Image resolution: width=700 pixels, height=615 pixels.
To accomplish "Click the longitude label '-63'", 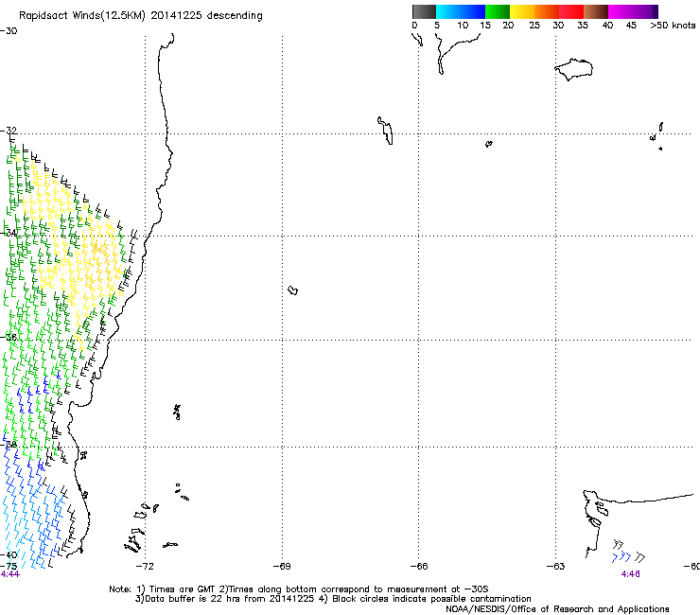I will [x=555, y=567].
